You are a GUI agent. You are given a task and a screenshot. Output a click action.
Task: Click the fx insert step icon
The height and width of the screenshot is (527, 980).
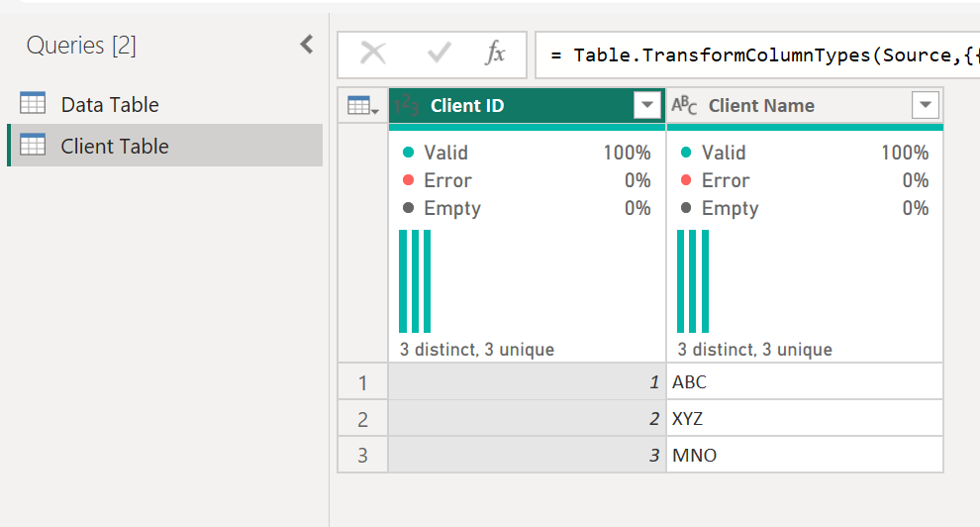(x=495, y=53)
